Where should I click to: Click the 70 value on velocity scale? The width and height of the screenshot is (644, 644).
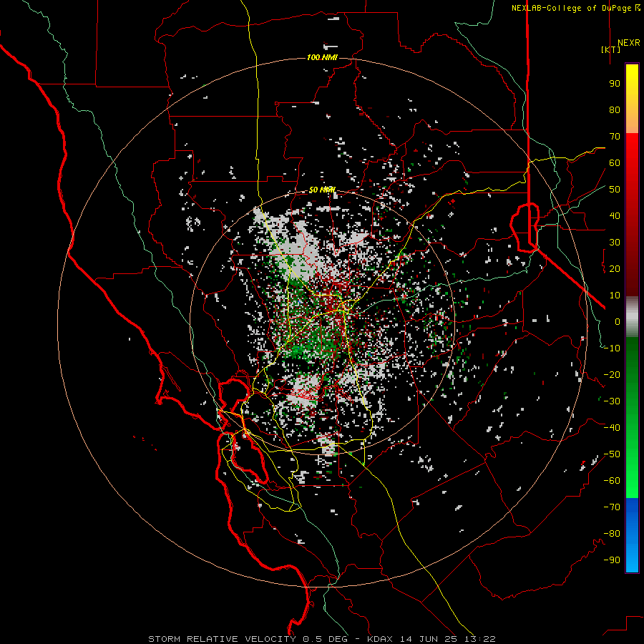point(615,137)
